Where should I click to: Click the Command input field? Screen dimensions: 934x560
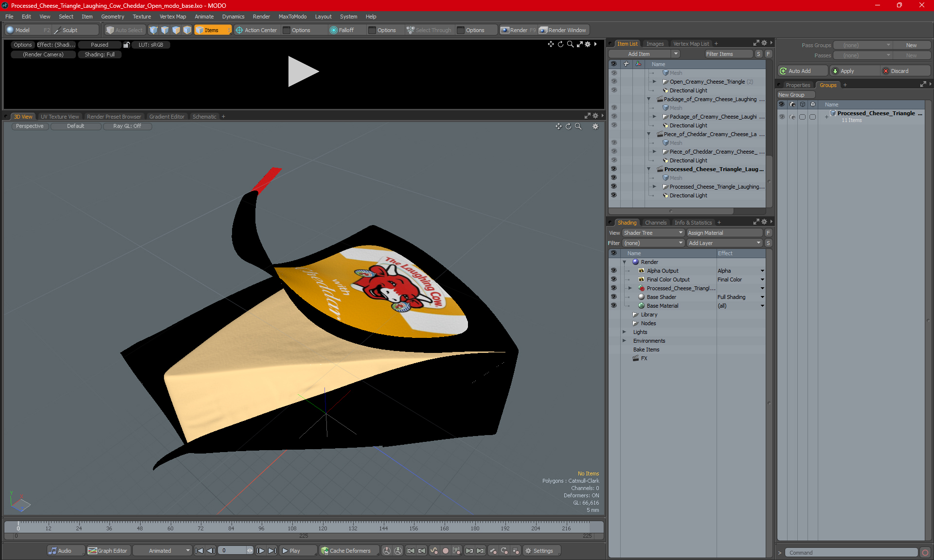pyautogui.click(x=852, y=553)
